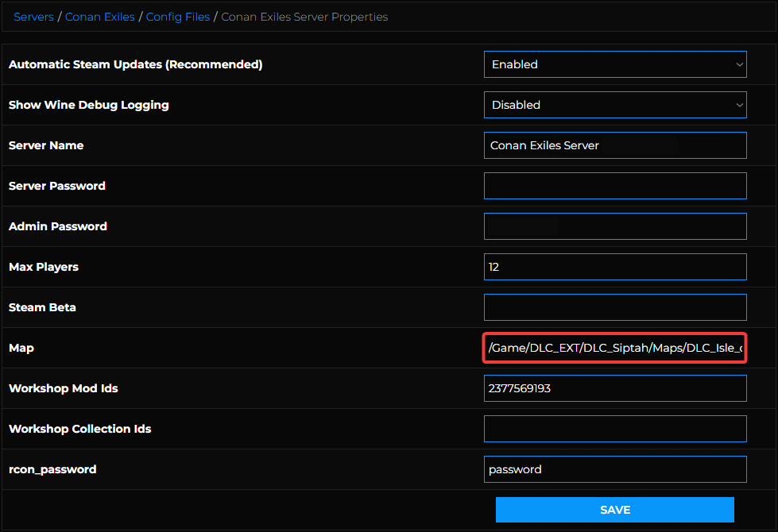This screenshot has height=532, width=778.
Task: Focus the Server Password text box
Action: tap(614, 186)
